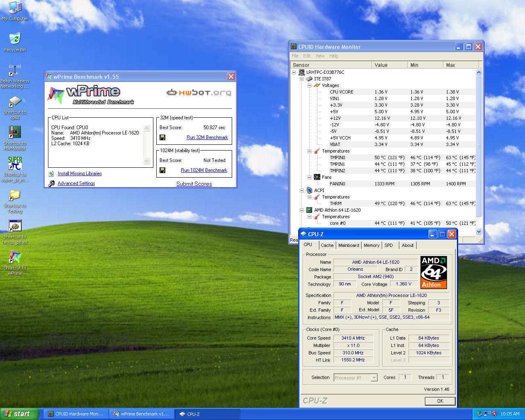Click the security shield icon in system tray
The width and height of the screenshot is (525, 420).
click(x=495, y=414)
